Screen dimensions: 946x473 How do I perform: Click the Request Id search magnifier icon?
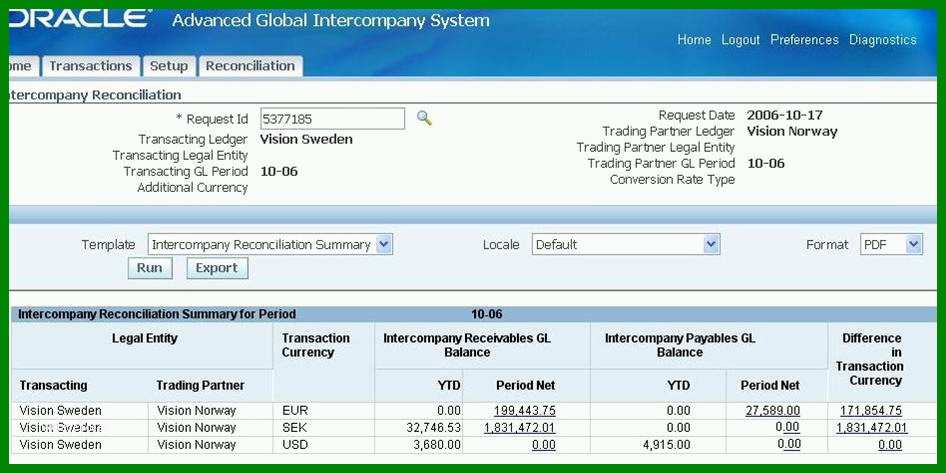(424, 118)
